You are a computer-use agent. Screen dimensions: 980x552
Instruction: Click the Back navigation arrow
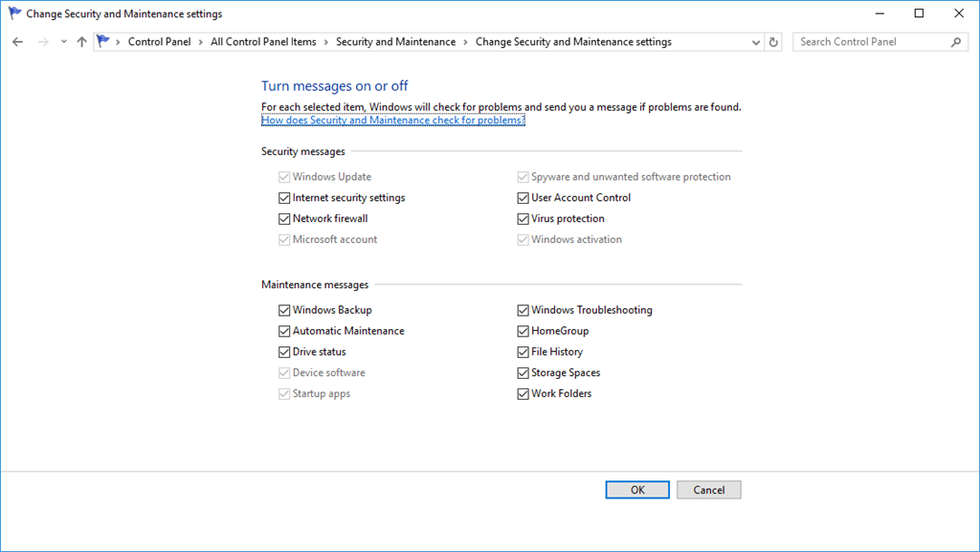point(18,42)
